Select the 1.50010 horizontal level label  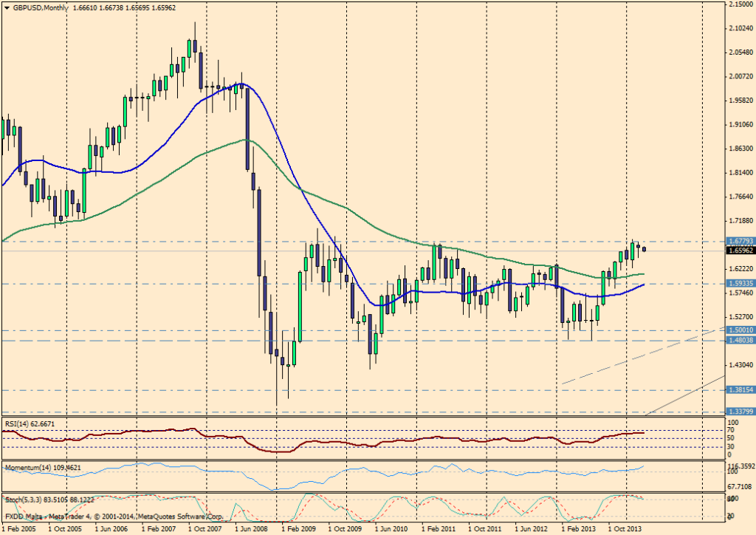(x=740, y=330)
